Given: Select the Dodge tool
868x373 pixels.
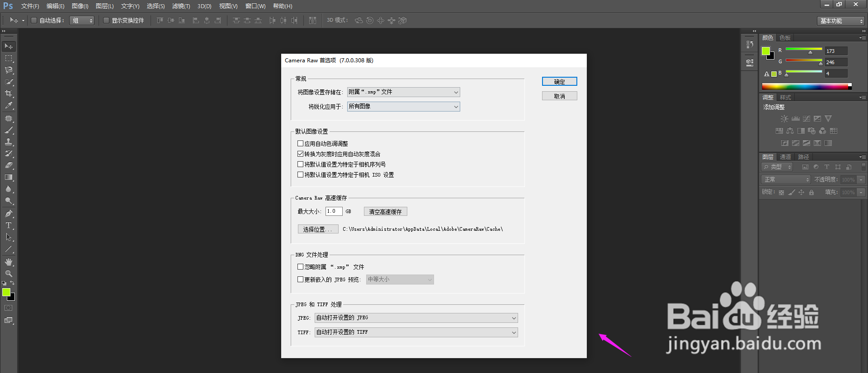Looking at the screenshot, I should tap(9, 200).
